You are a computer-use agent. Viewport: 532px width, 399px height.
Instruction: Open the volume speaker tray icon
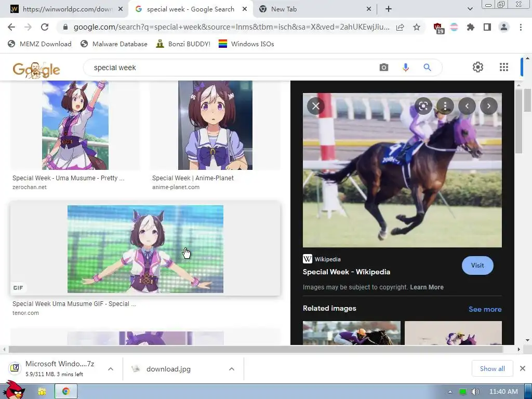(x=475, y=392)
